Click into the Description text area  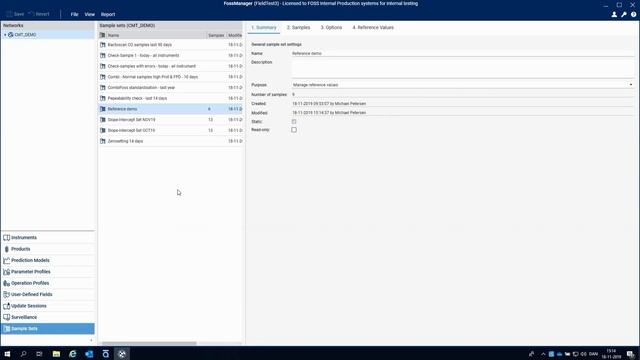(463, 69)
